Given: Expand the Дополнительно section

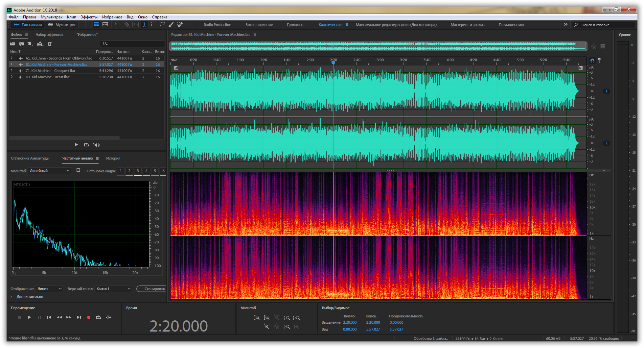Looking at the screenshot, I should [11, 297].
